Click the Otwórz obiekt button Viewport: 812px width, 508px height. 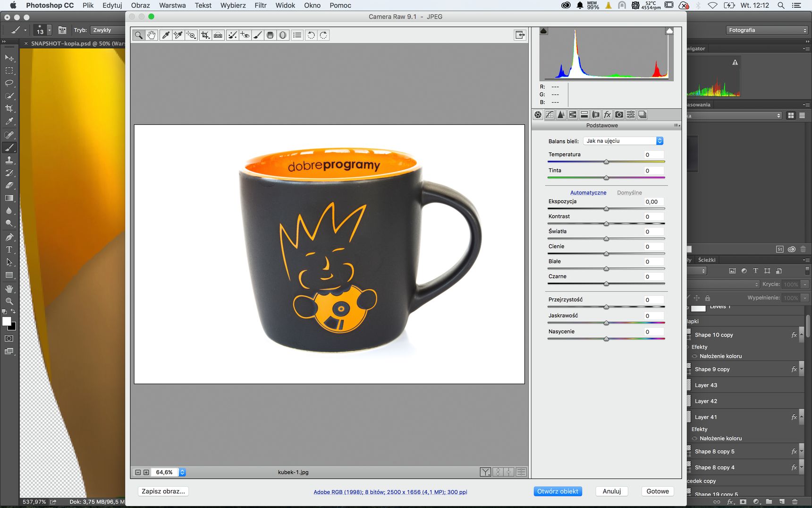[558, 491]
